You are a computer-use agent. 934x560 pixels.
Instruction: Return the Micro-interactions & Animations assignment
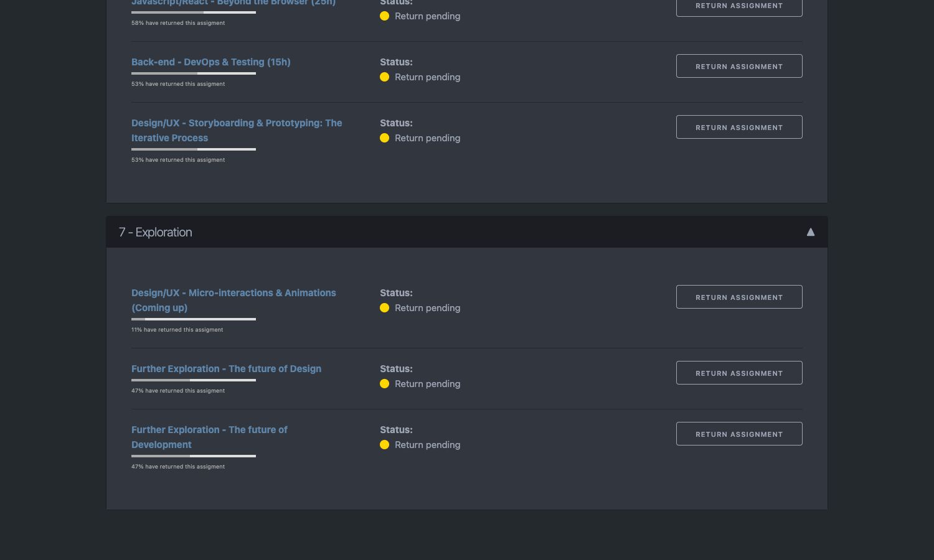tap(738, 297)
